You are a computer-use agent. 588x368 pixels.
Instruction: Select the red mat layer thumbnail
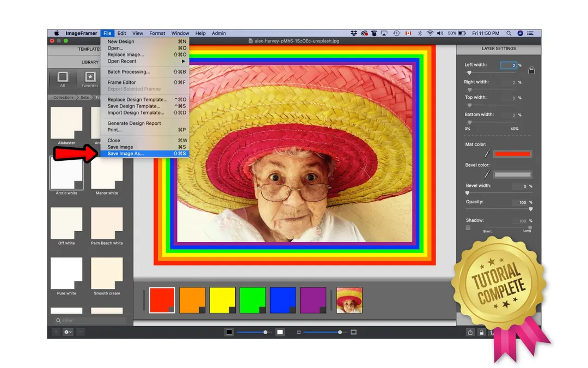162,300
